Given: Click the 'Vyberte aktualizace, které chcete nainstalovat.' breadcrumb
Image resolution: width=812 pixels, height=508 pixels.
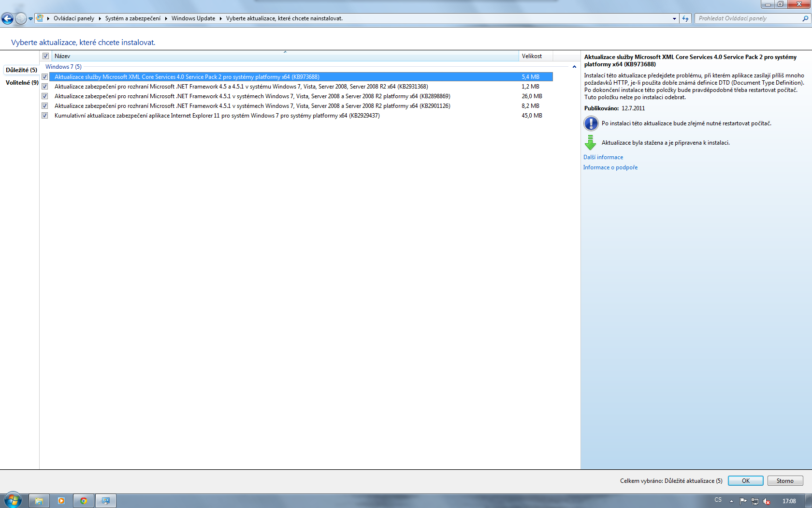Looking at the screenshot, I should (x=284, y=18).
